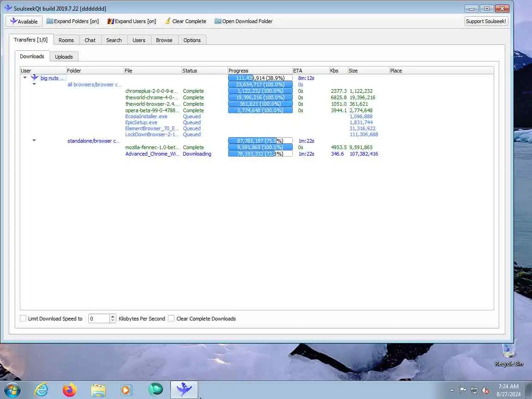
Task: Open the Uploads sub-tab
Action: pos(64,57)
